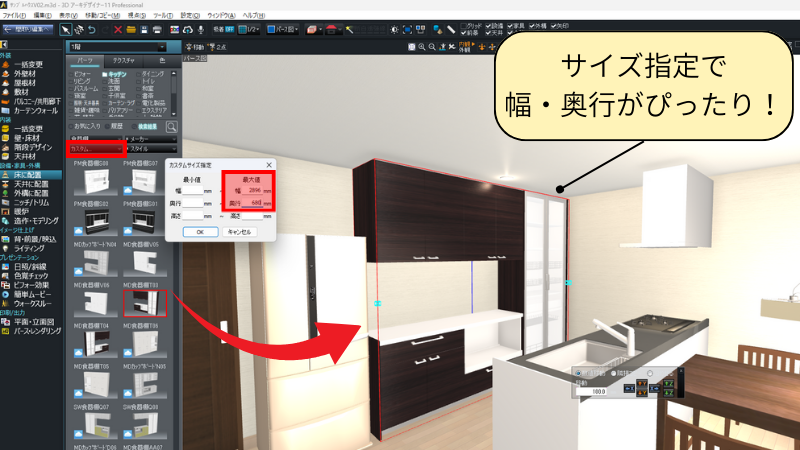Open file with the yellow folder icon
800x450 pixels.
[x=131, y=30]
